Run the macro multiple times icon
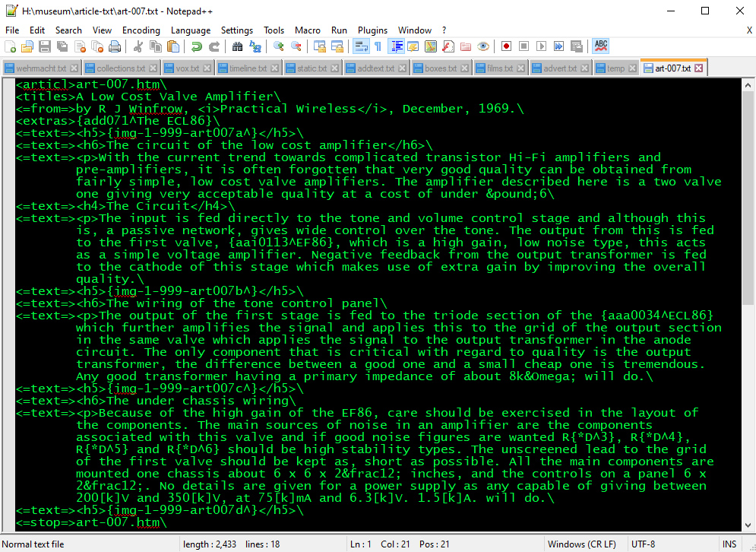 click(558, 46)
